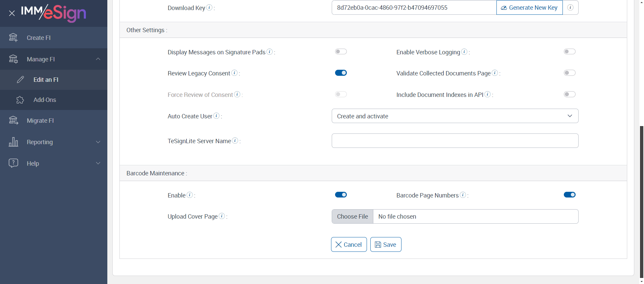Click Generate New Key button

tap(529, 8)
